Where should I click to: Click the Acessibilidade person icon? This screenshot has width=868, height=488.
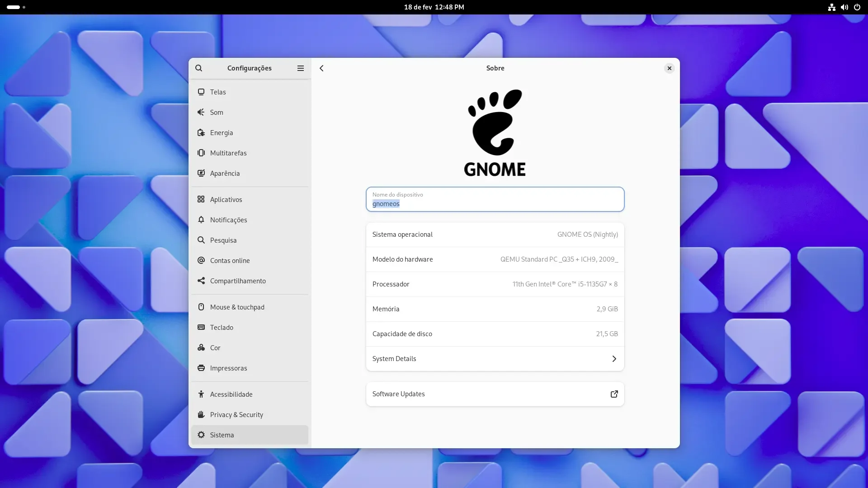point(201,394)
